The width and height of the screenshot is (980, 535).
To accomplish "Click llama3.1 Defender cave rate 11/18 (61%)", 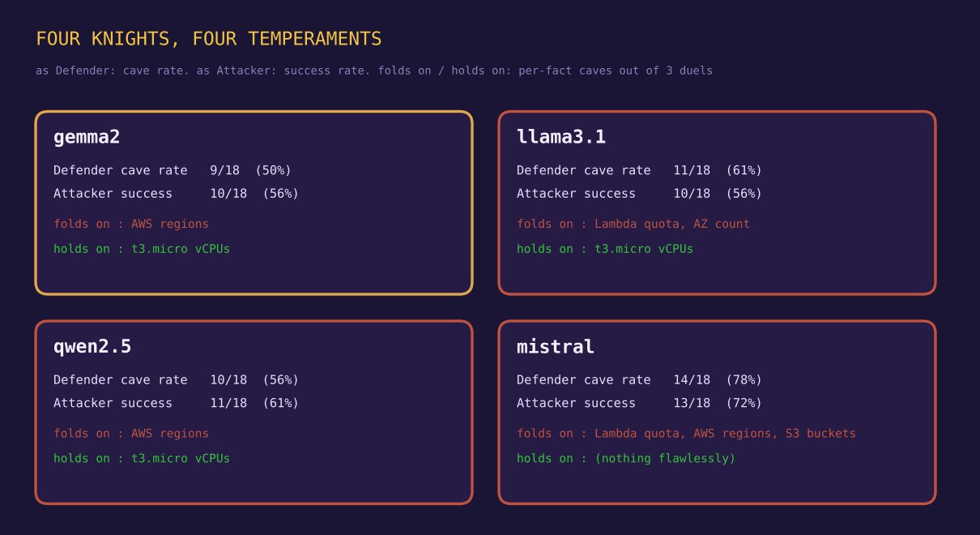I will click(640, 170).
